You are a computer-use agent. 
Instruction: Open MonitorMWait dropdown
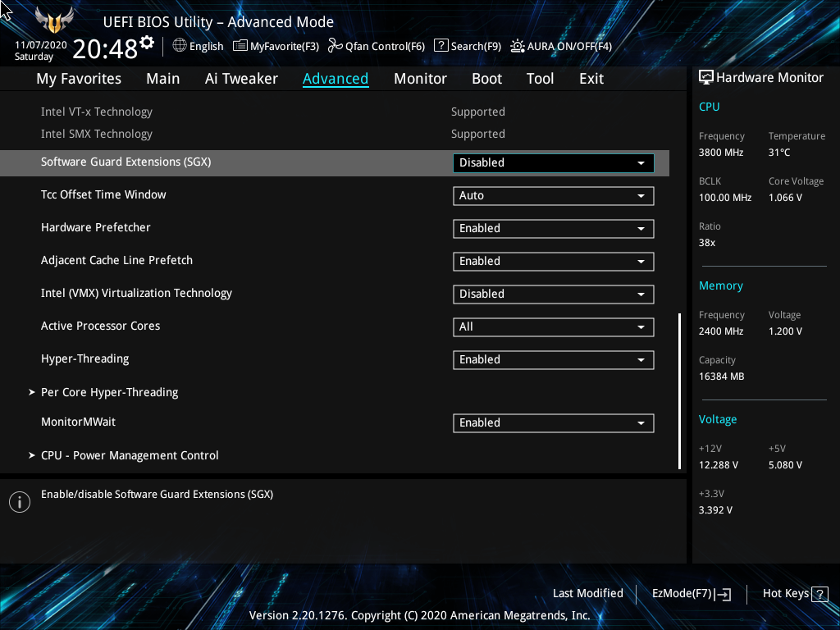(554, 422)
